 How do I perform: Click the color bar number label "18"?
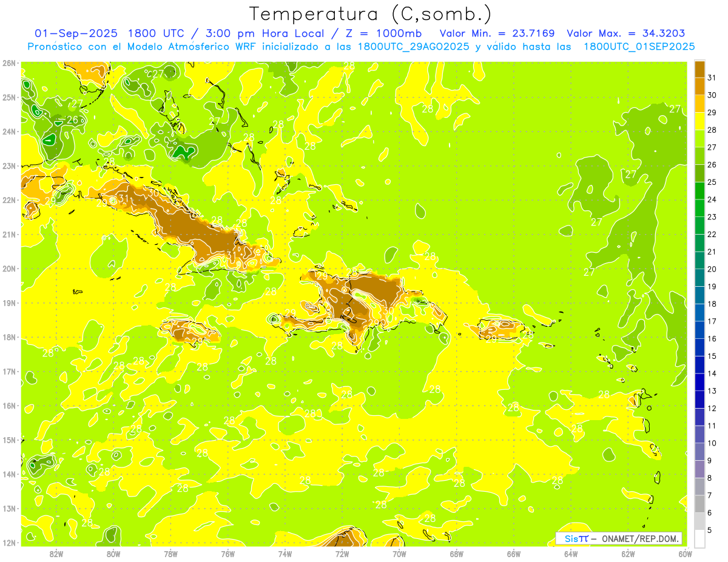coord(712,304)
